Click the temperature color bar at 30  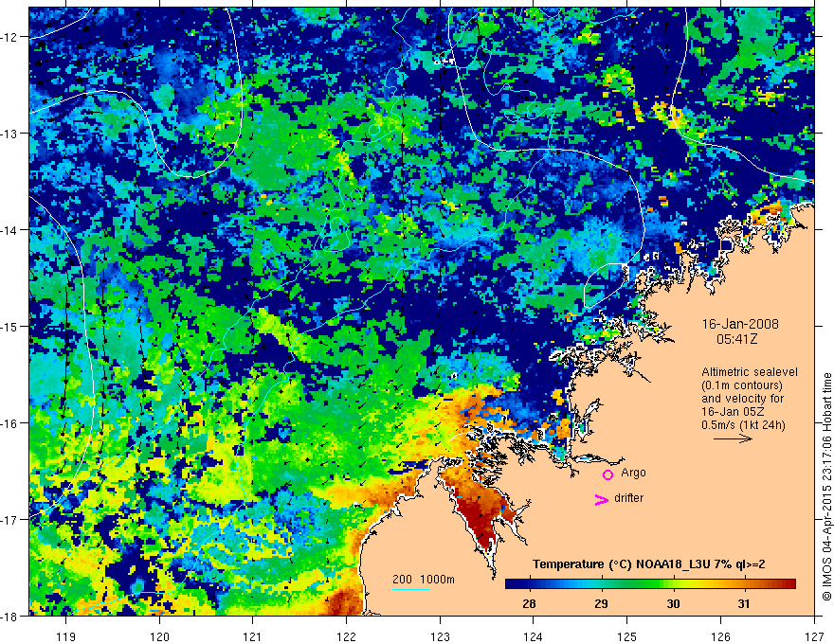click(x=674, y=584)
